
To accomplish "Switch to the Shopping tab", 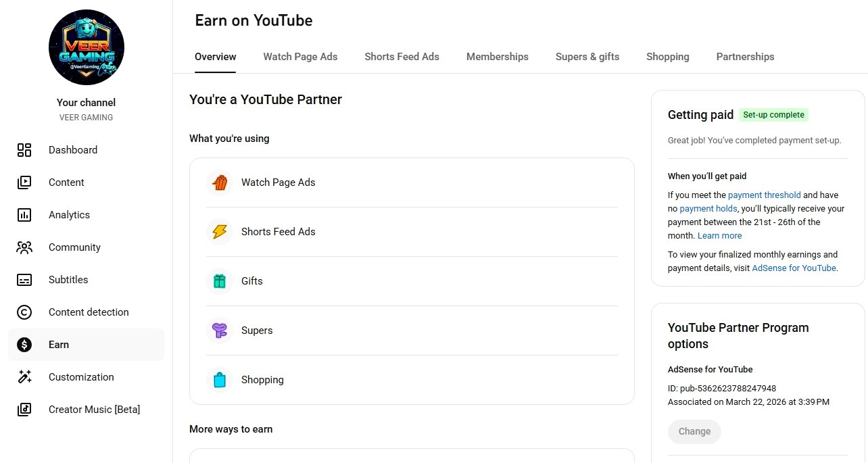I will (x=667, y=57).
